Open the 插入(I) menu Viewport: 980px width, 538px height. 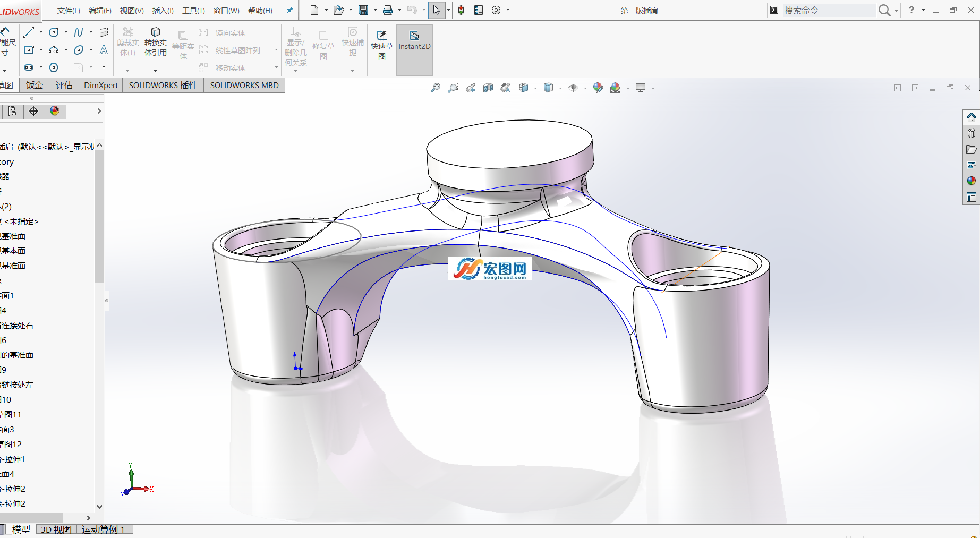point(163,11)
